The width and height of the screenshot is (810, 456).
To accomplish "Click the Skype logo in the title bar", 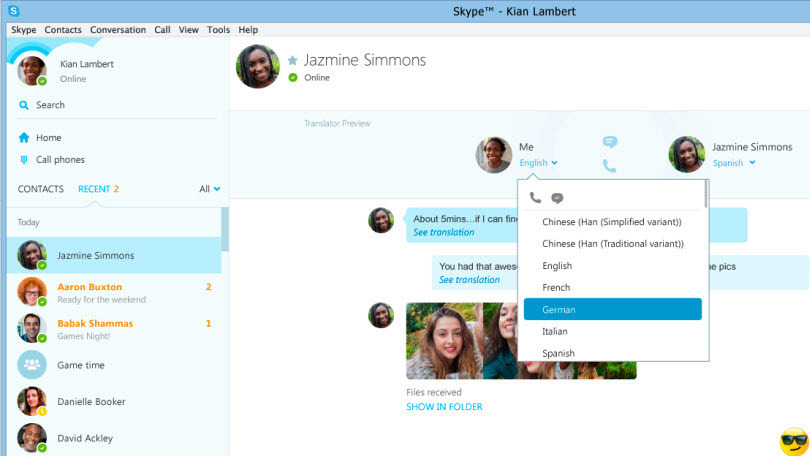I will (13, 10).
